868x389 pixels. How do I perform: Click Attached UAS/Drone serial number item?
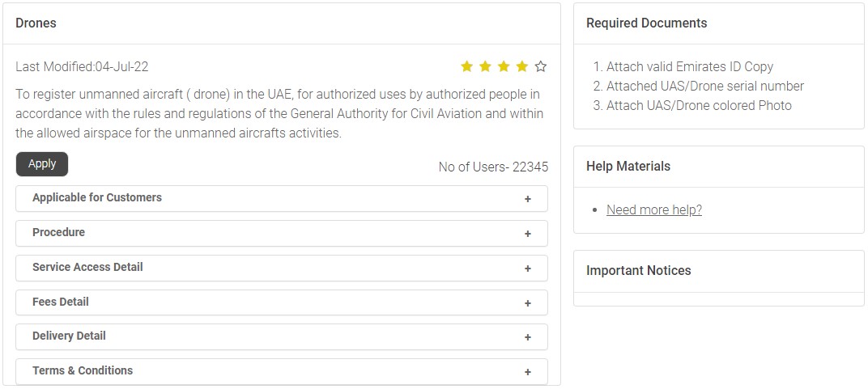click(705, 87)
